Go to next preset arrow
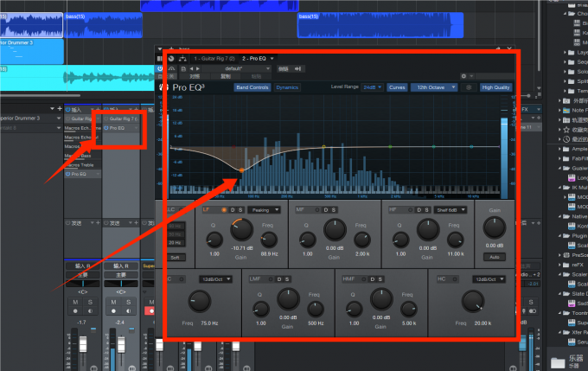Image resolution: width=588 pixels, height=371 pixels. click(198, 69)
